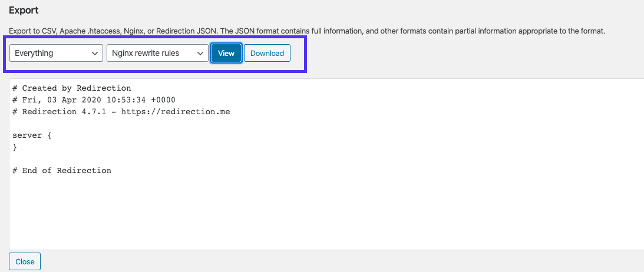Click the chevron arrow on Everything selector

pyautogui.click(x=95, y=54)
